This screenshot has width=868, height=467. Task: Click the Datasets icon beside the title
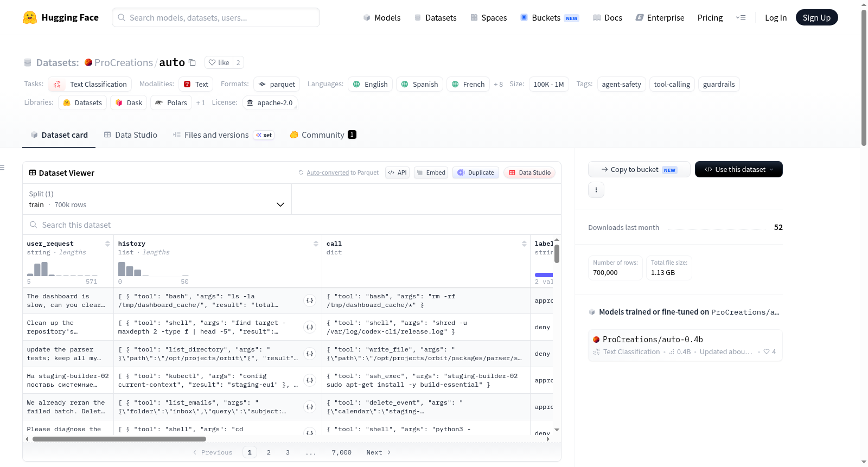[x=28, y=62]
